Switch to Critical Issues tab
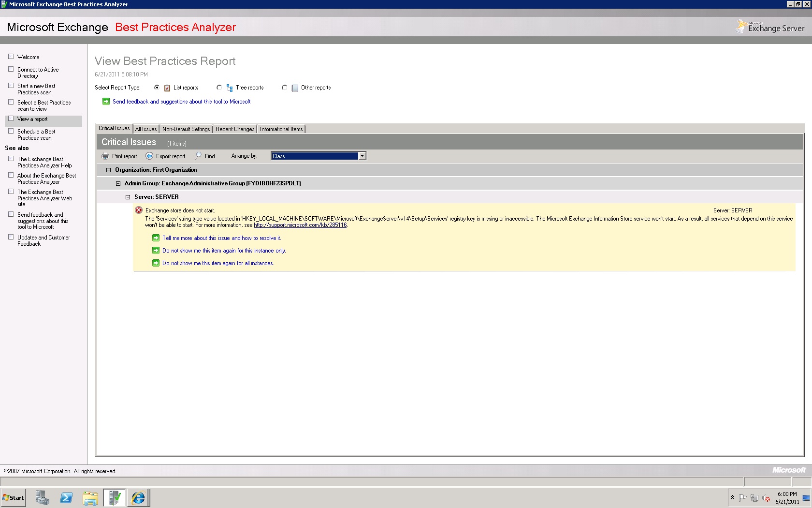This screenshot has height=508, width=812. [114, 128]
